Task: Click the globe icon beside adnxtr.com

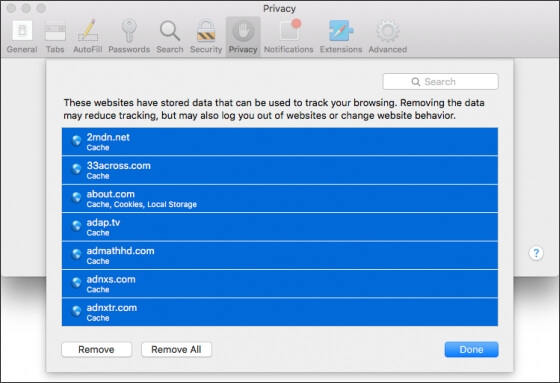Action: 76,311
